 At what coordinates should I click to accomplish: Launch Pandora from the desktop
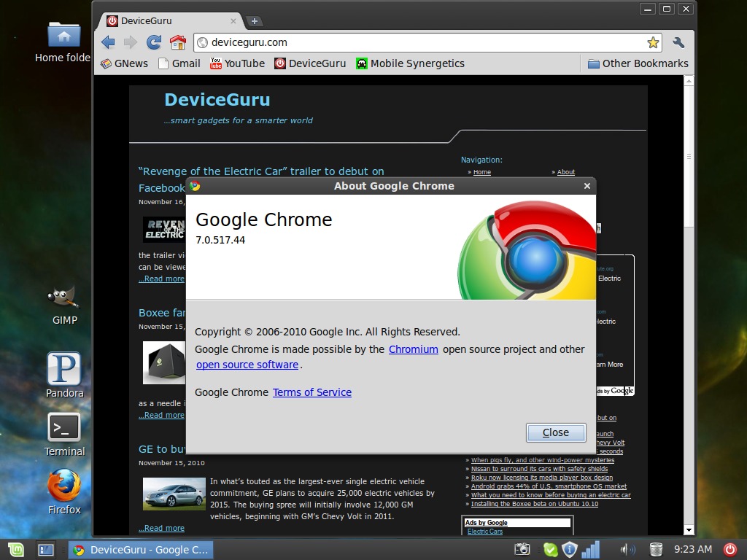click(64, 376)
